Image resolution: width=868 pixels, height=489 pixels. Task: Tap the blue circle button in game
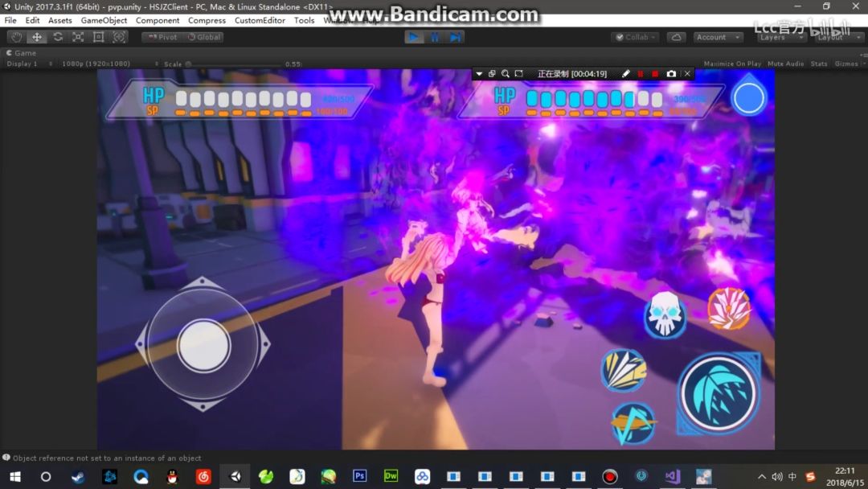tap(748, 99)
